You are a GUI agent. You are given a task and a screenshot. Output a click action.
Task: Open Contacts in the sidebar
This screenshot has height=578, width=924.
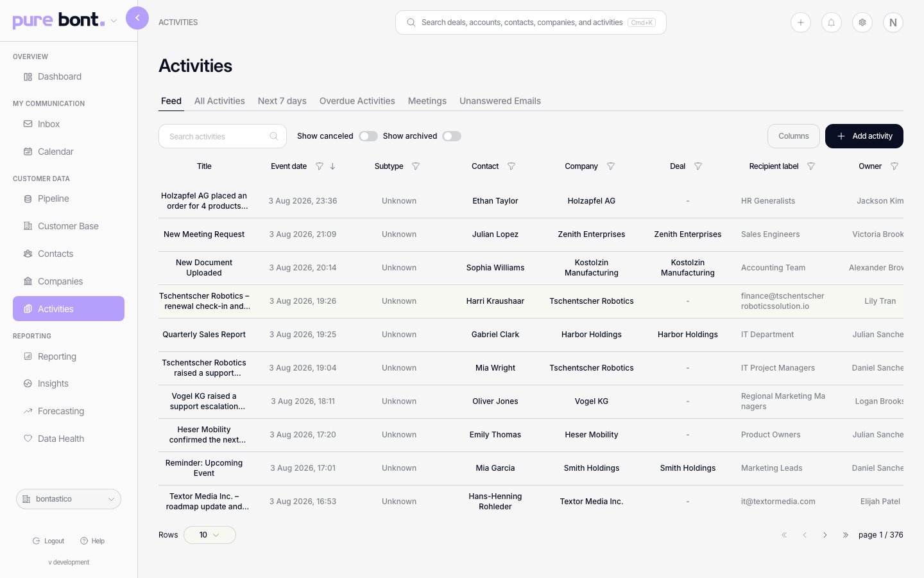click(x=69, y=254)
